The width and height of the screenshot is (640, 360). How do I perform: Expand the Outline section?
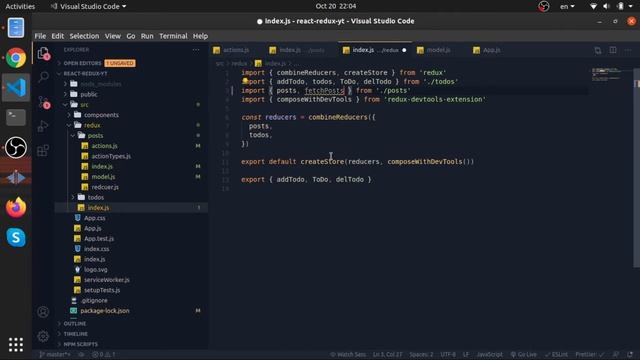click(x=75, y=324)
